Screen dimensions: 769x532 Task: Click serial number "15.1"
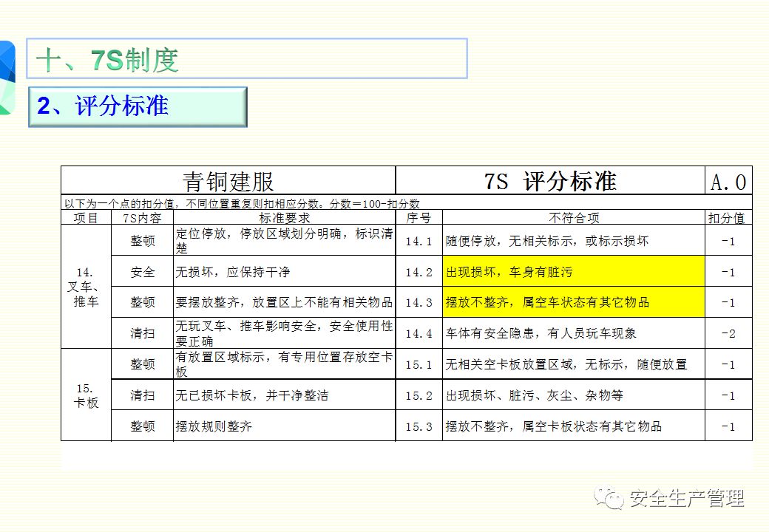[419, 364]
